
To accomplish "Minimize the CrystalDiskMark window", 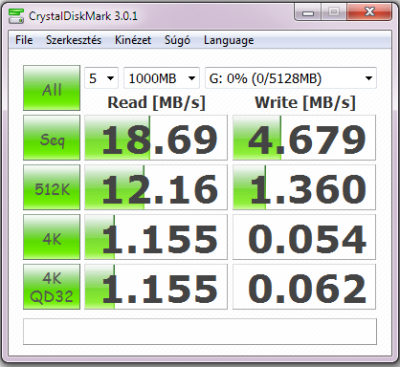I will point(308,12).
